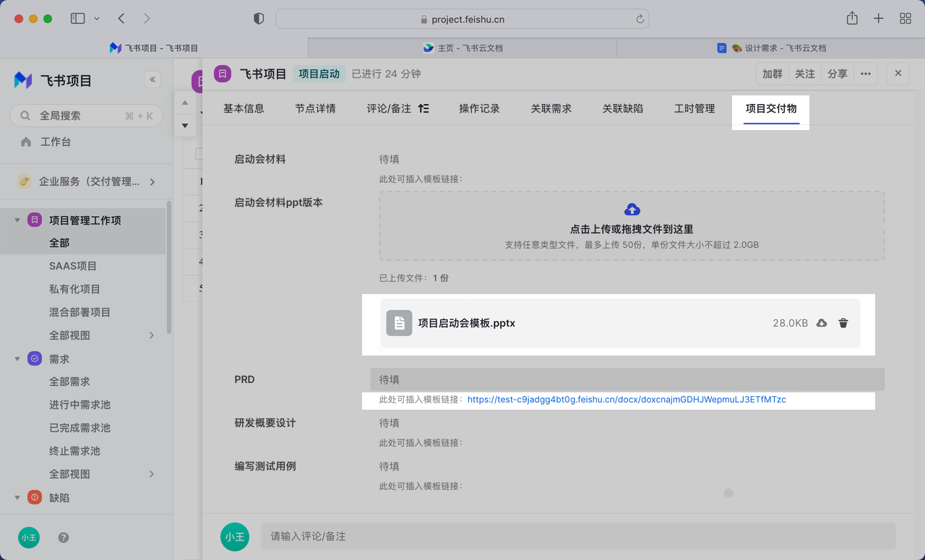Open the more options ellipsis menu

[865, 74]
